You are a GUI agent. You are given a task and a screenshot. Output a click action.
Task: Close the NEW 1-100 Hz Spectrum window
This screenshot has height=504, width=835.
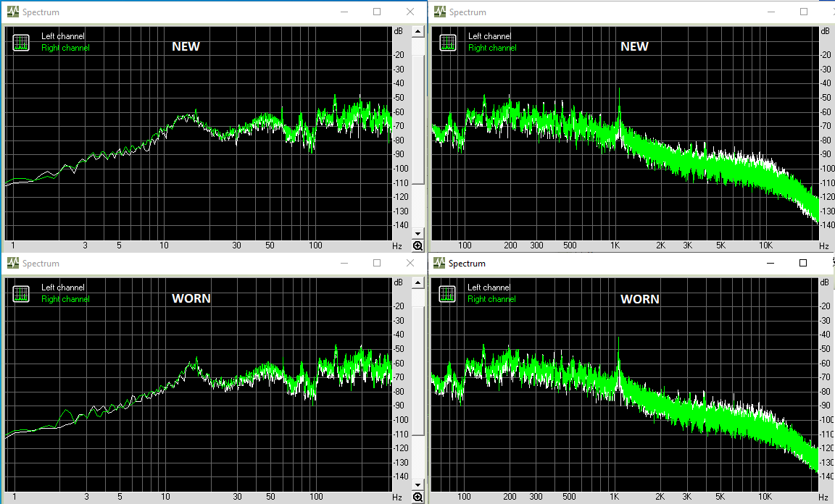pyautogui.click(x=410, y=12)
